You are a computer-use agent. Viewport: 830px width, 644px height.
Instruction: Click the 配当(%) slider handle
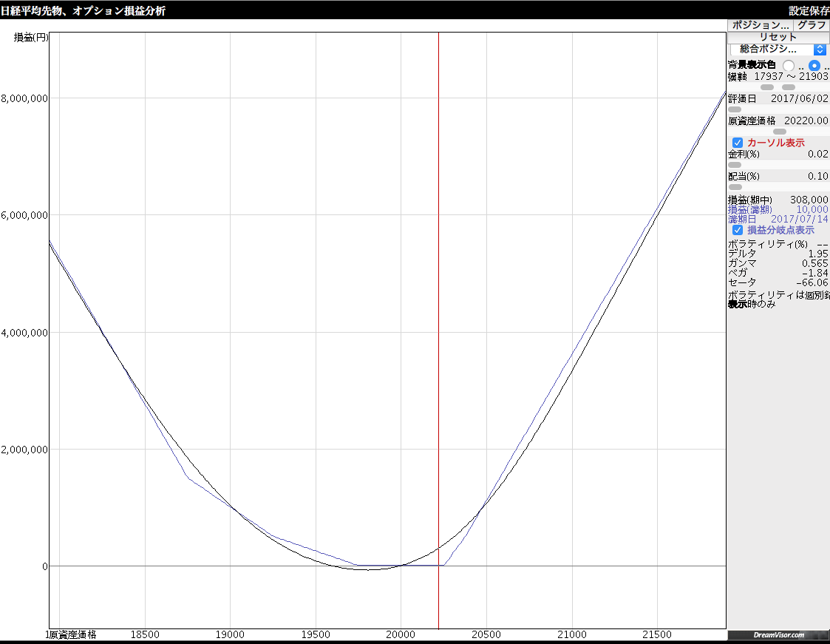click(735, 187)
